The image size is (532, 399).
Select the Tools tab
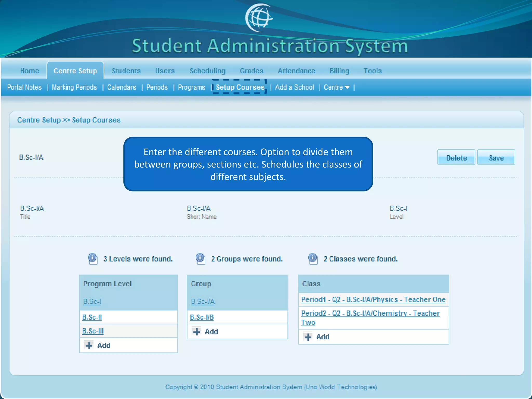click(373, 71)
